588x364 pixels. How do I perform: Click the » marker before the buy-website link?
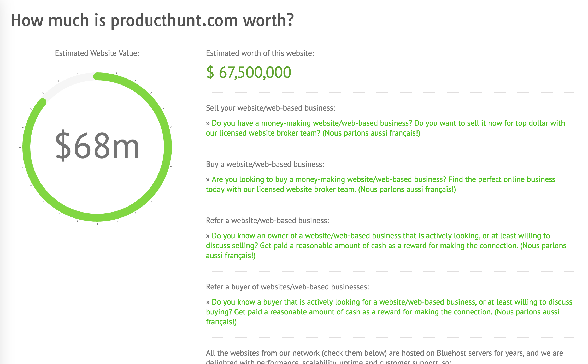click(208, 180)
